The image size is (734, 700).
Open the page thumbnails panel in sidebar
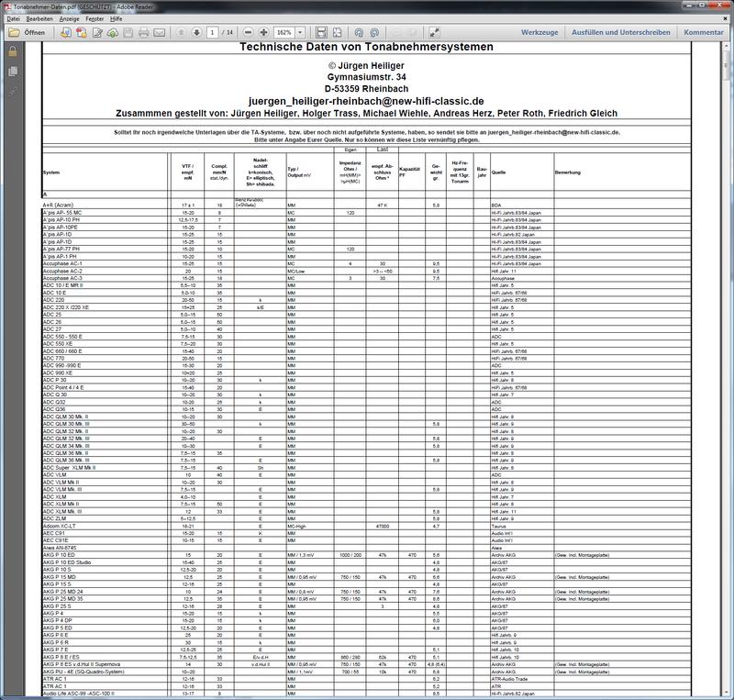13,72
